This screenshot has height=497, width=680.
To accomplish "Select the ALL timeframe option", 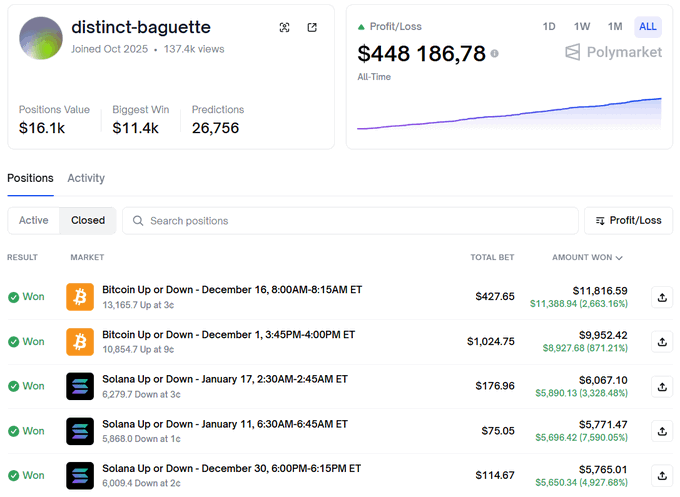I will click(648, 26).
